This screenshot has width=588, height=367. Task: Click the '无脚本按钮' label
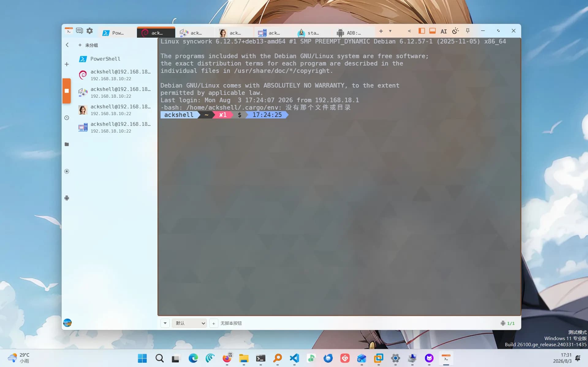click(231, 323)
